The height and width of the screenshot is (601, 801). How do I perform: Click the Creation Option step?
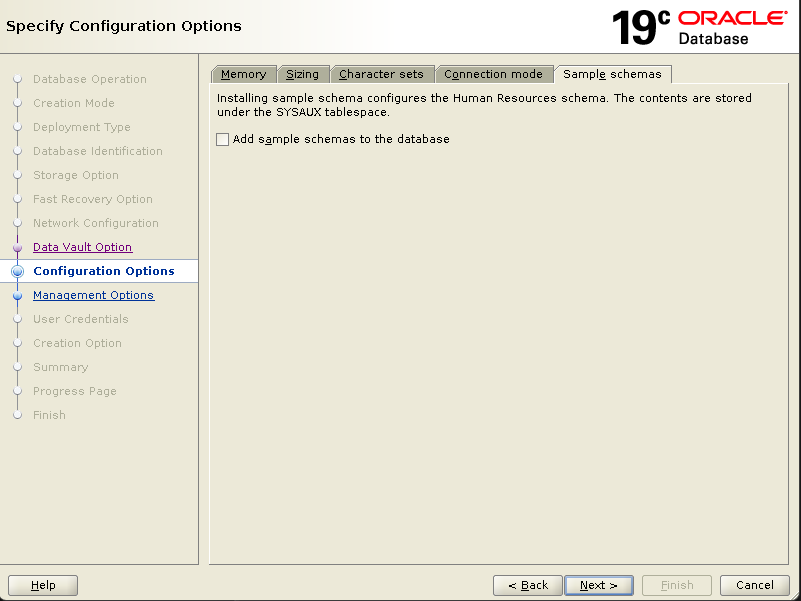click(x=78, y=343)
